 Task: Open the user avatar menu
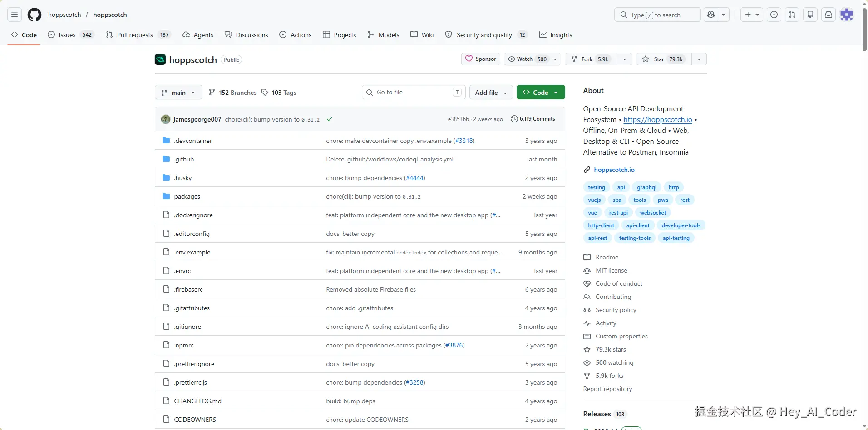coord(847,15)
